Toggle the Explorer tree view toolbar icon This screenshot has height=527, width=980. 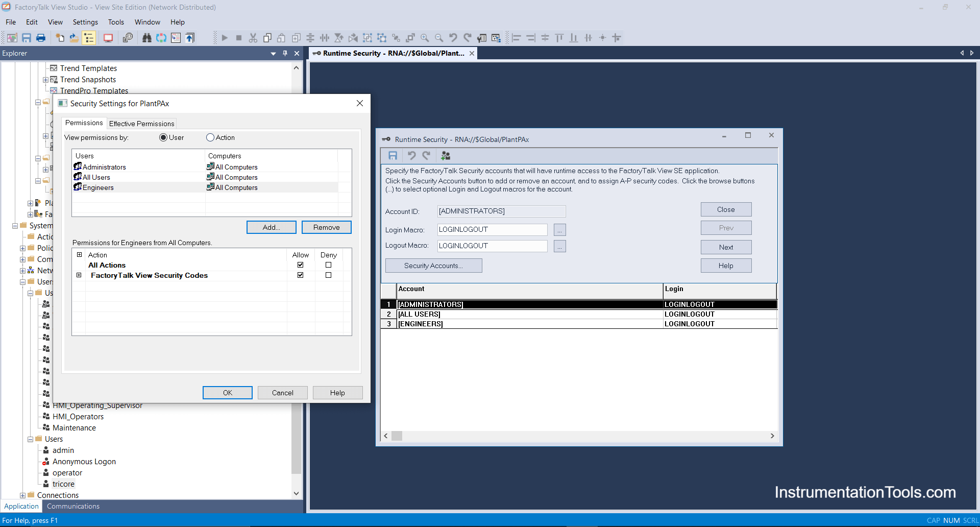[x=89, y=38]
